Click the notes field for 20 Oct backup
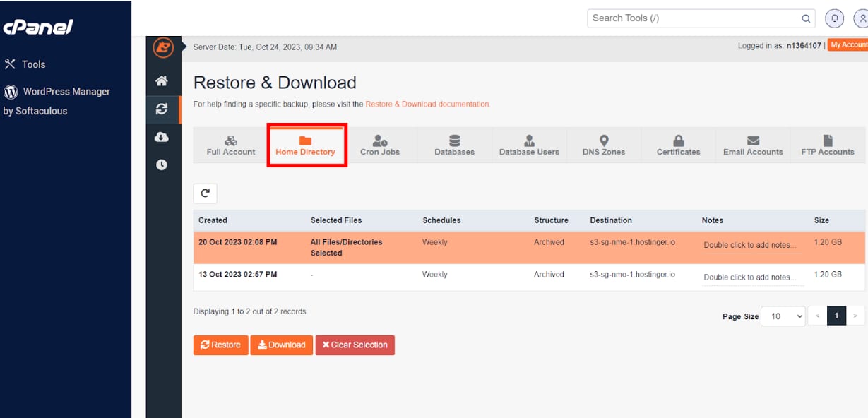868x418 pixels. [x=753, y=245]
